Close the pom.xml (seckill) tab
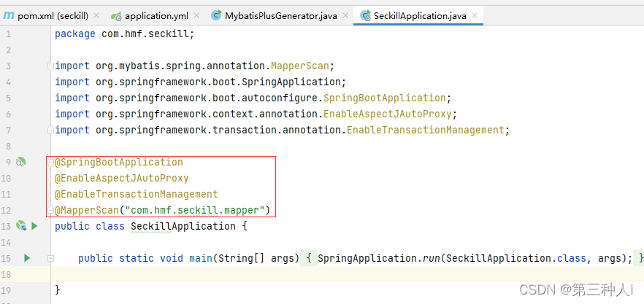The width and height of the screenshot is (644, 304). coord(96,15)
